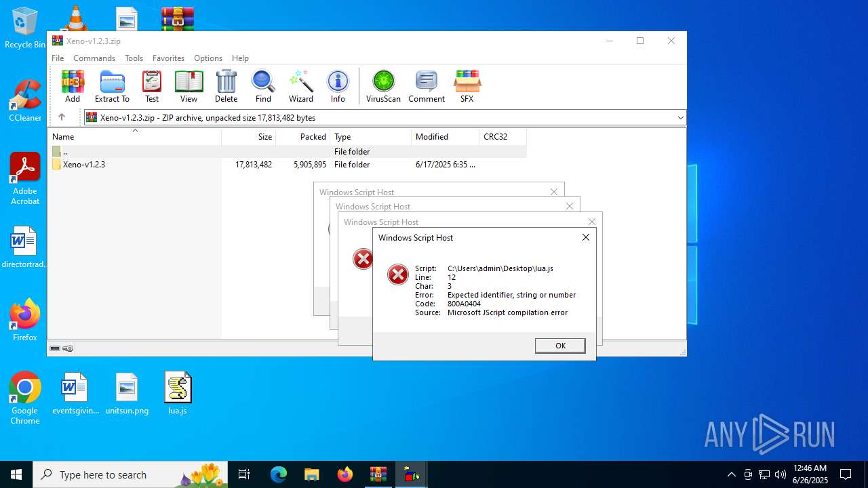Open the Comment tool

click(x=427, y=86)
